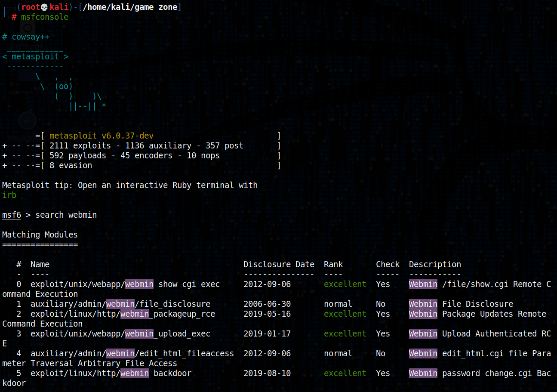Click the date '2019-01-17'
This screenshot has width=557, height=392.
point(267,334)
